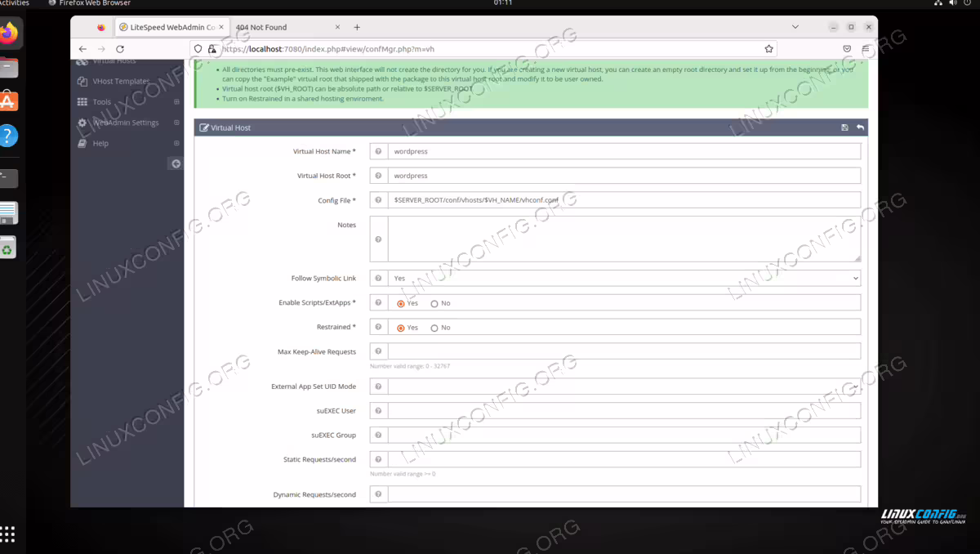Viewport: 980px width, 554px height.
Task: Open help icon for Max Keep-Alive Requests
Action: pos(378,351)
